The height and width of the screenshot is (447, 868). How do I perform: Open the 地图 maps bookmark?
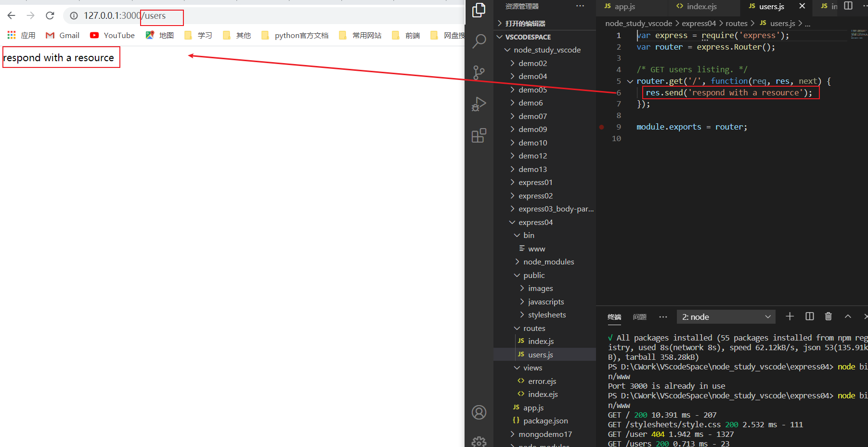click(160, 35)
